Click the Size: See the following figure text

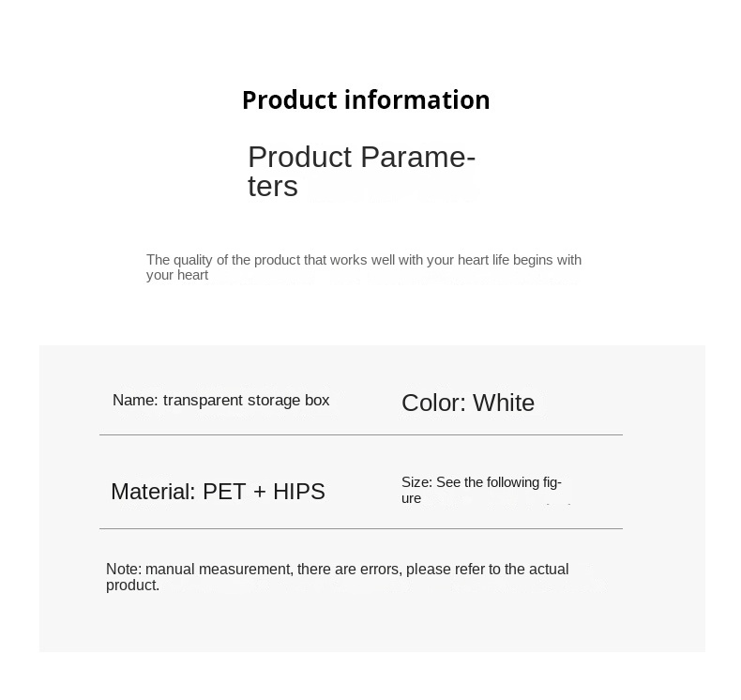point(481,490)
